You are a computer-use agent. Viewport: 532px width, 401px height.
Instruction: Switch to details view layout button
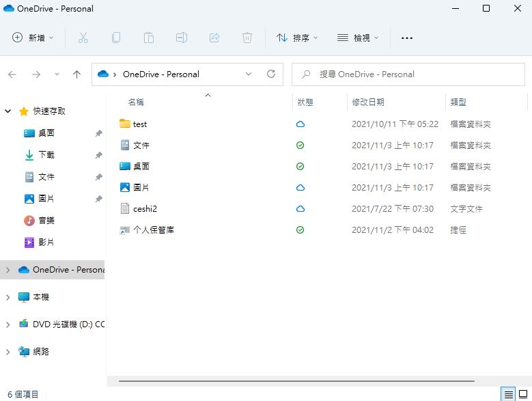pos(508,395)
